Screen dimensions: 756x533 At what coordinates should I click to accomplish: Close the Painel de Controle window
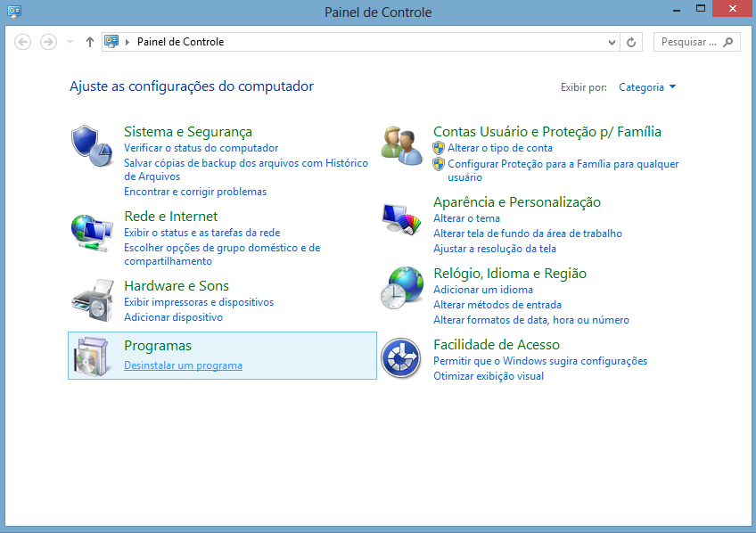[x=733, y=8]
